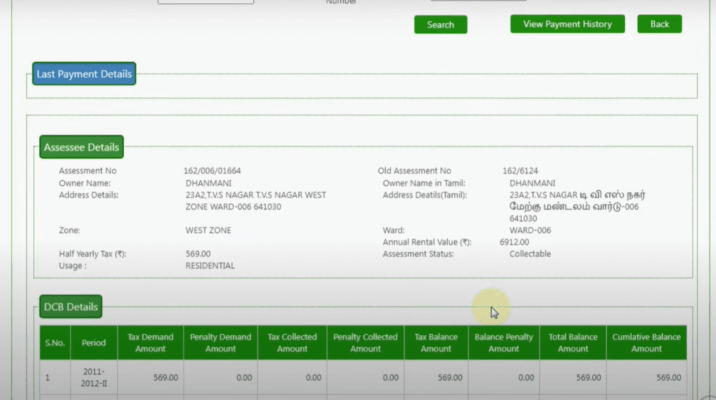Click the Penalty Demand Amount column header

(221, 342)
